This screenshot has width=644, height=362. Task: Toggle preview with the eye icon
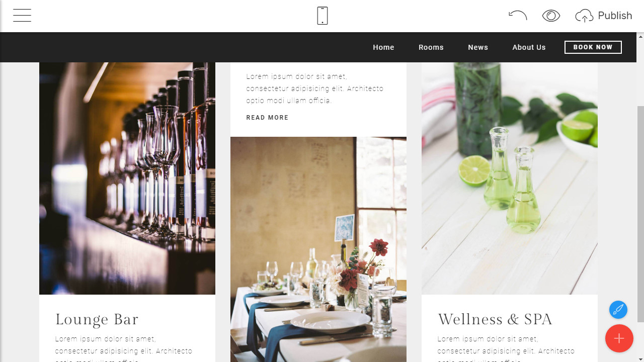551,16
